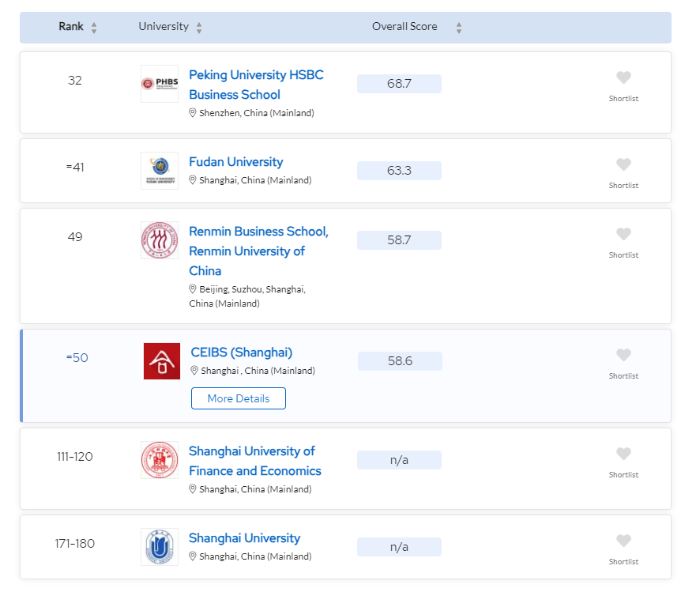Click the rank range 171-180
Viewport: 700px width, 592px height.
click(x=75, y=543)
